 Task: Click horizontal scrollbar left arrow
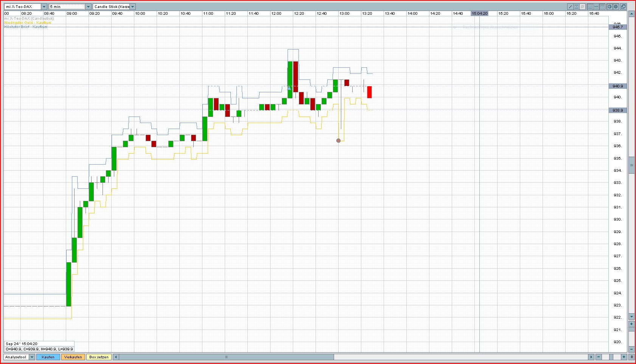pos(116,357)
